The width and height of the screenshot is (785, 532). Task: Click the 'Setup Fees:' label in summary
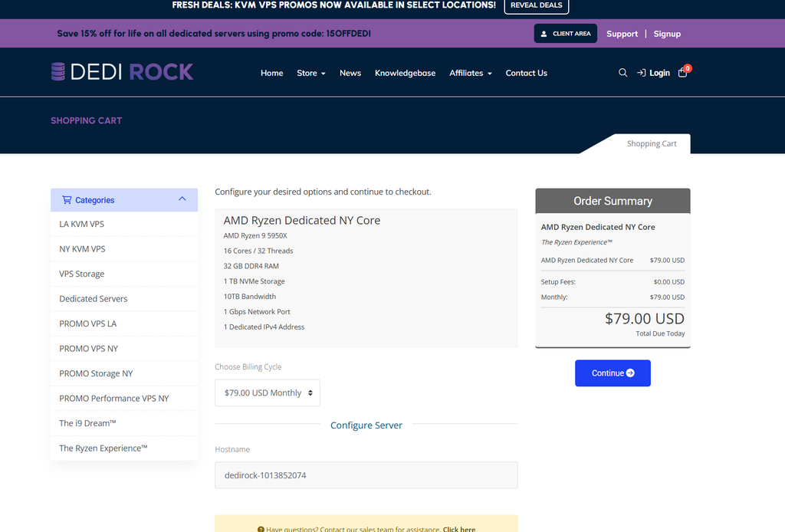pos(558,282)
